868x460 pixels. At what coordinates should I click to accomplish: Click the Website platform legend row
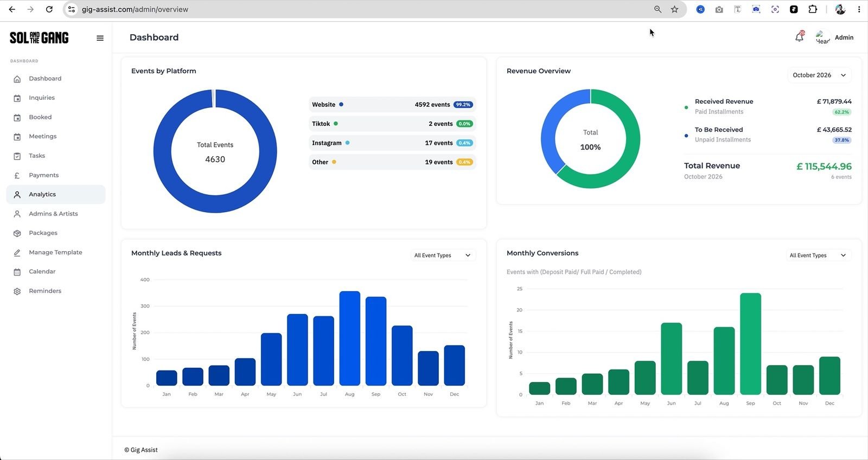pyautogui.click(x=392, y=105)
